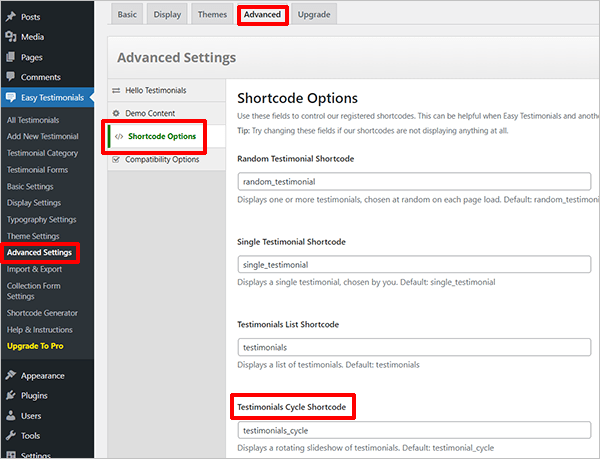Click Add New Testimonial link

(x=42, y=136)
